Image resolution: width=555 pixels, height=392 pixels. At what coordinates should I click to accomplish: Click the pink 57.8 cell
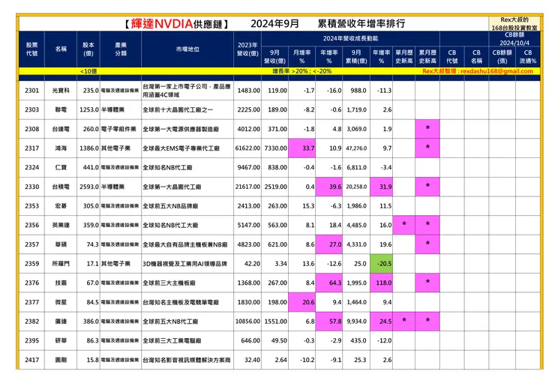point(328,322)
